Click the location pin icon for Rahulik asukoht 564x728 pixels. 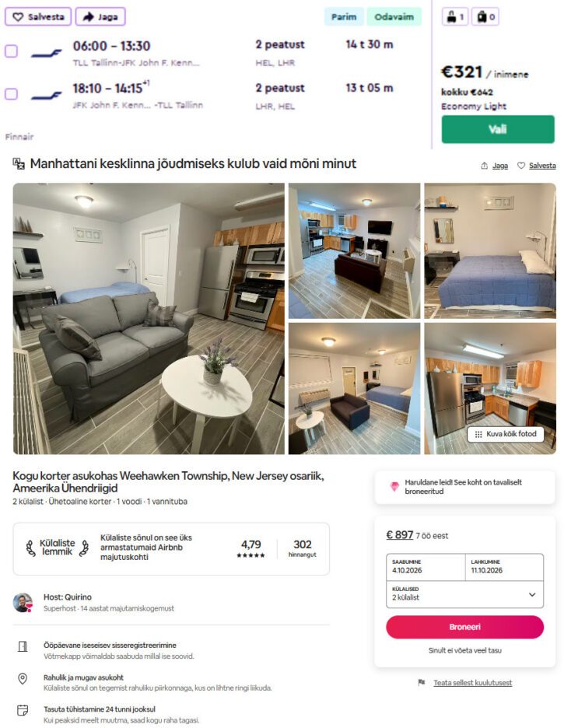click(23, 679)
